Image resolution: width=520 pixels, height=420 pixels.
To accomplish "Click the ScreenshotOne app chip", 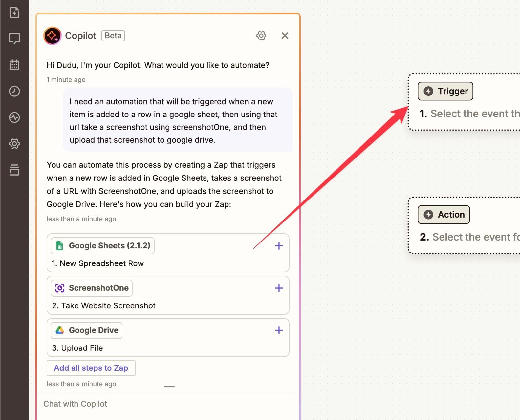I will [x=92, y=288].
